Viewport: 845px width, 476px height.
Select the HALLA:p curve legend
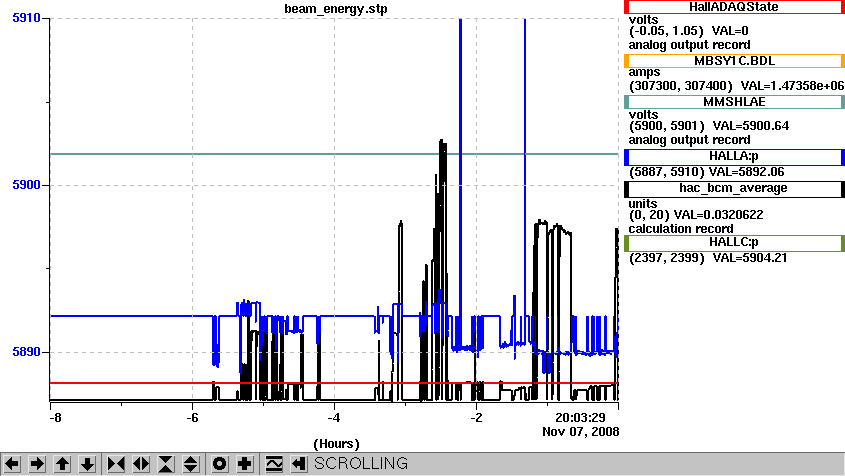(x=734, y=156)
